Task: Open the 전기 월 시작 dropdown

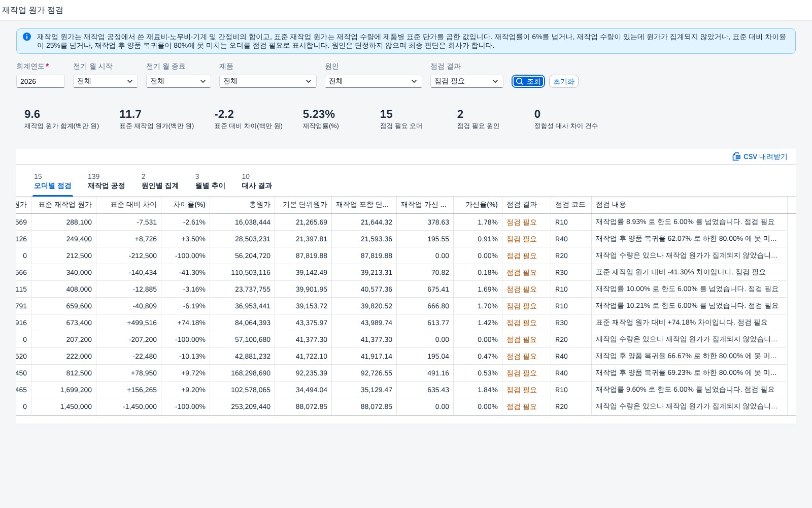Action: pos(106,81)
